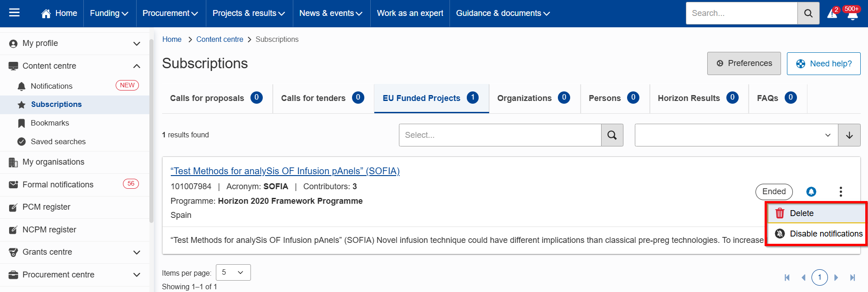The image size is (868, 292).
Task: Switch to Horizon Results tab
Action: 699,98
